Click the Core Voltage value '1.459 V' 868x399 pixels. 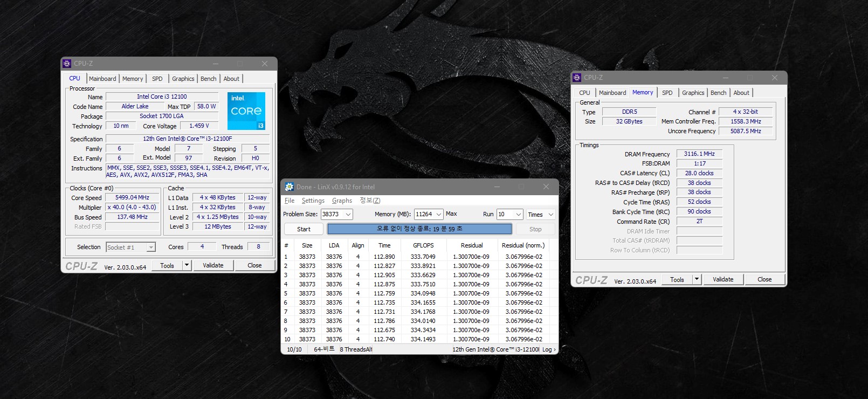(199, 126)
